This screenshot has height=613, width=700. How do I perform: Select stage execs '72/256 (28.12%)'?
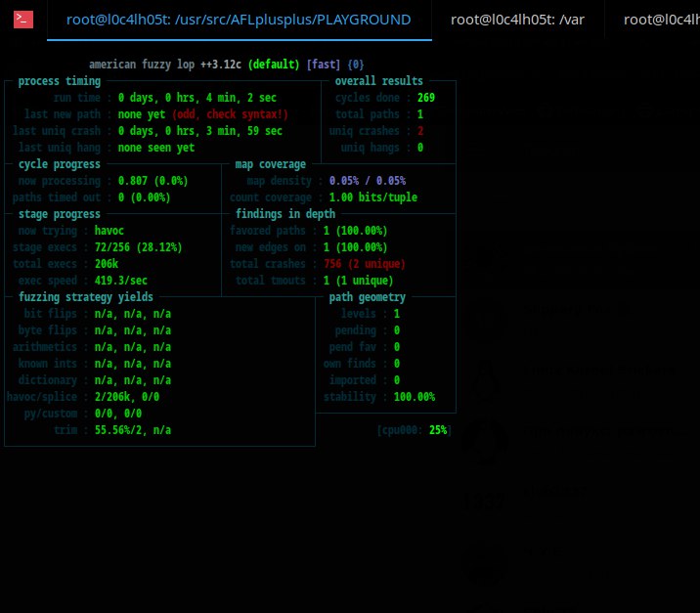pyautogui.click(x=139, y=247)
